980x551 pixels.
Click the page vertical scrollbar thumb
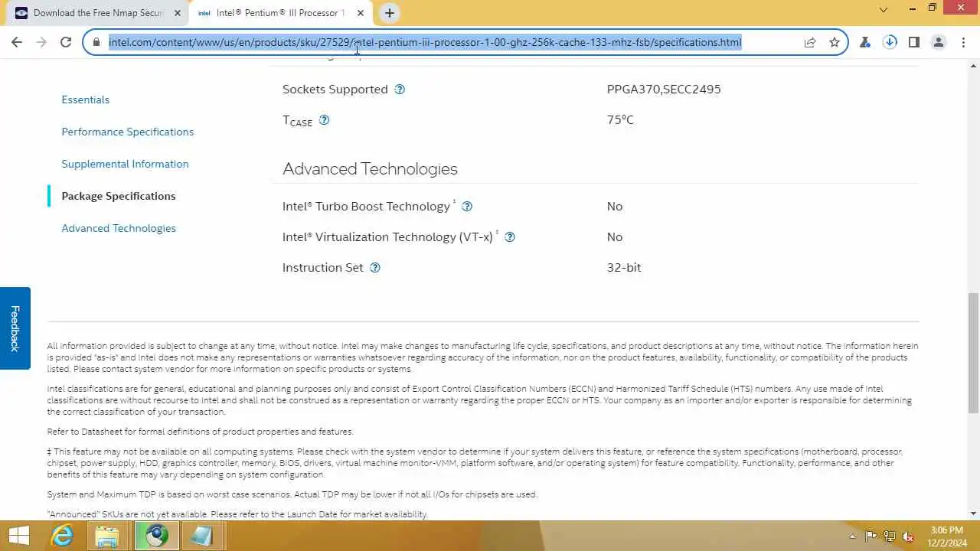(973, 354)
